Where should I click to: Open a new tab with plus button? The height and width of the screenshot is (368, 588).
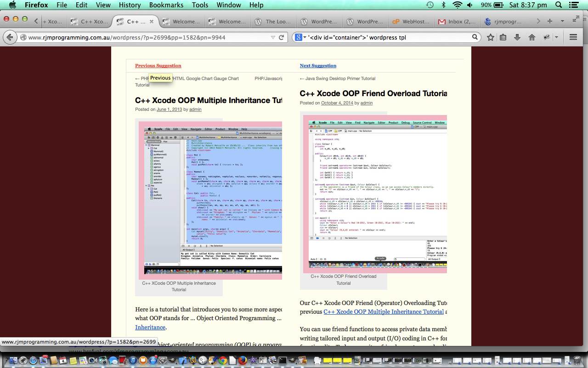pyautogui.click(x=550, y=21)
